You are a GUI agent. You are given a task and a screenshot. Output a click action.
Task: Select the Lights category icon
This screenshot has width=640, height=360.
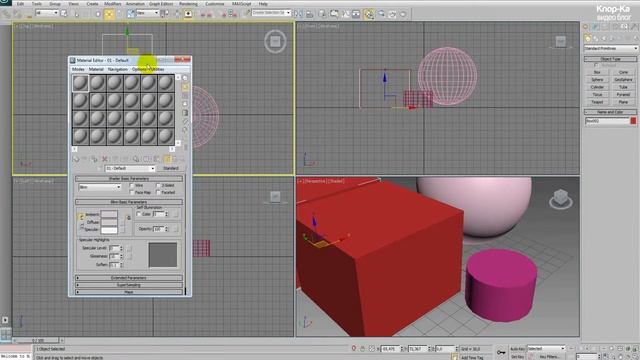pos(604,38)
